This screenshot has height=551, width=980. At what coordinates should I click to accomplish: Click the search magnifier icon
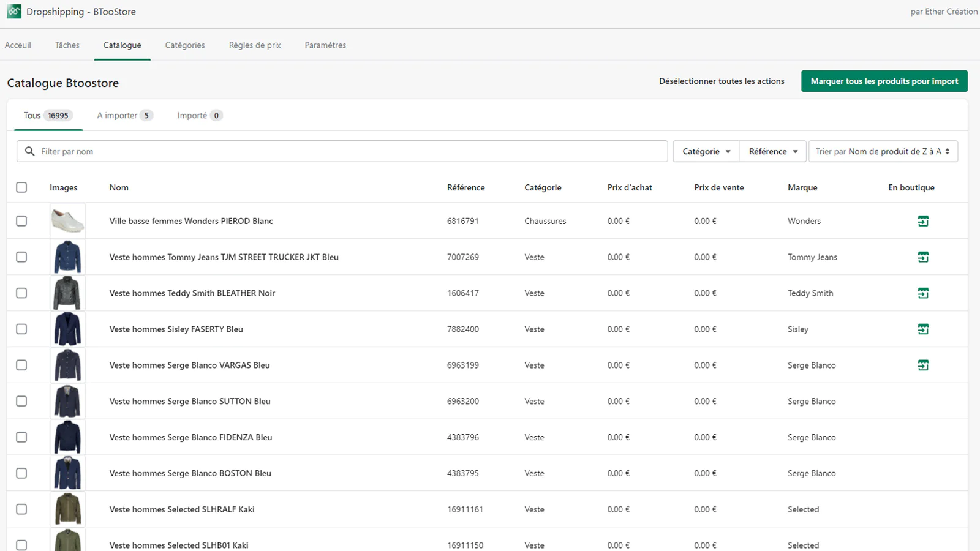pyautogui.click(x=29, y=151)
